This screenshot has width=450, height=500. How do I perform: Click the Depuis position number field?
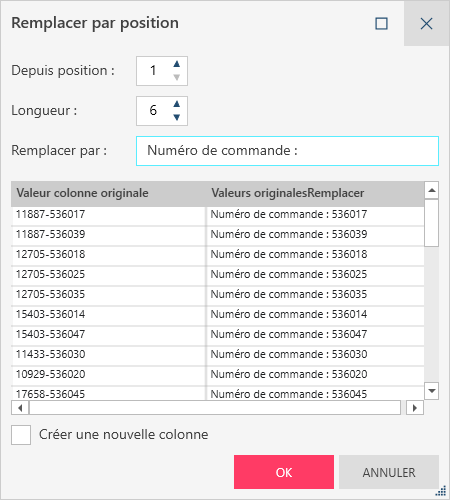pos(154,71)
